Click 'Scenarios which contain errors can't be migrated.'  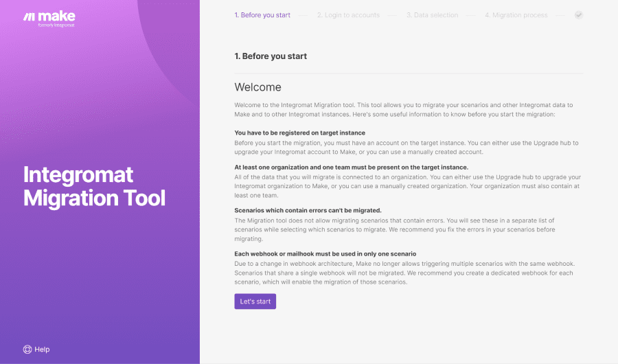(308, 211)
